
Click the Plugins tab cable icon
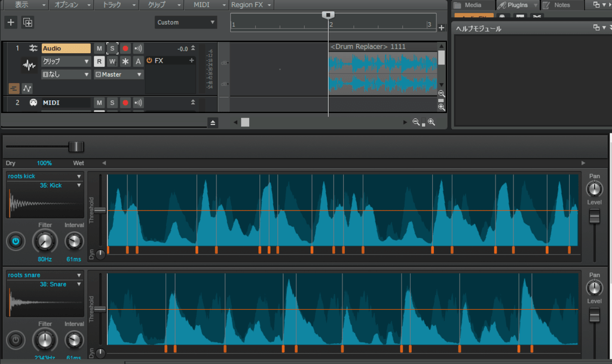tap(501, 5)
